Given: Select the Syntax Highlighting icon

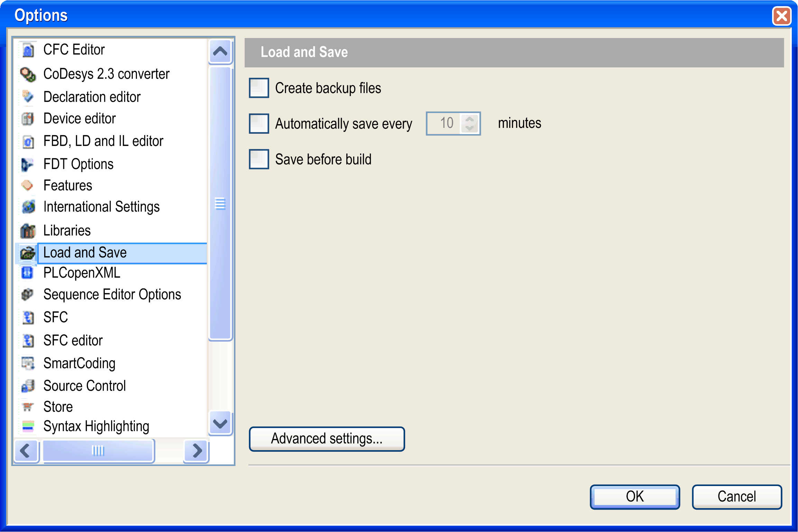Looking at the screenshot, I should 28,427.
